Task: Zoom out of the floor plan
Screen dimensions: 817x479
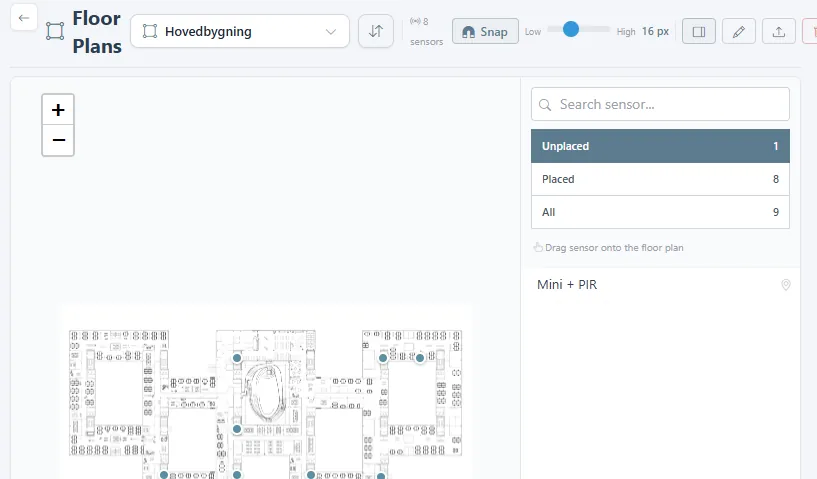Action: point(58,140)
